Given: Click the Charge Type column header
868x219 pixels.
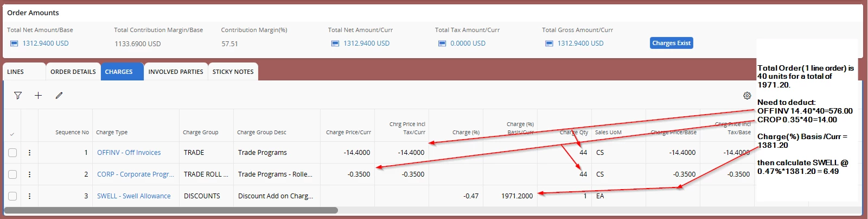Looking at the screenshot, I should point(112,133).
